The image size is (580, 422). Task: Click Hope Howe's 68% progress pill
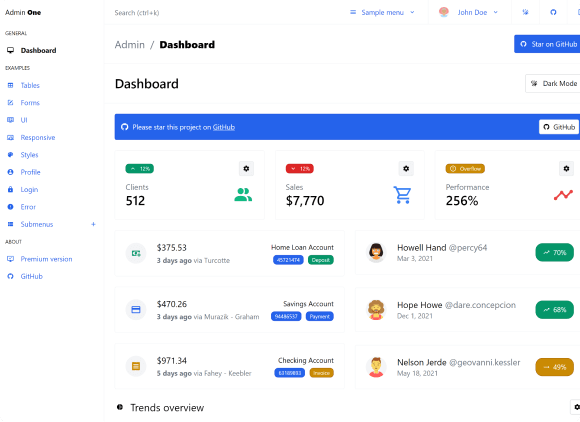(555, 310)
